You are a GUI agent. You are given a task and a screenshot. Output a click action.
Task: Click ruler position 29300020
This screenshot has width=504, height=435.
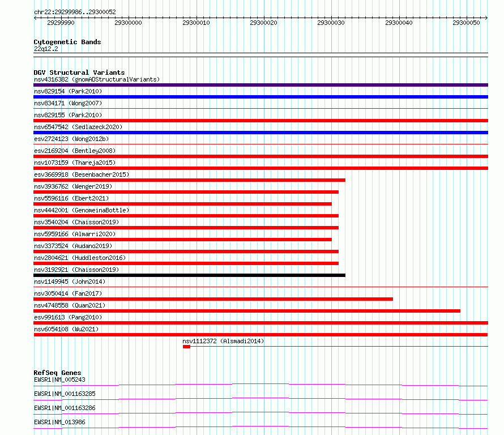263,23
